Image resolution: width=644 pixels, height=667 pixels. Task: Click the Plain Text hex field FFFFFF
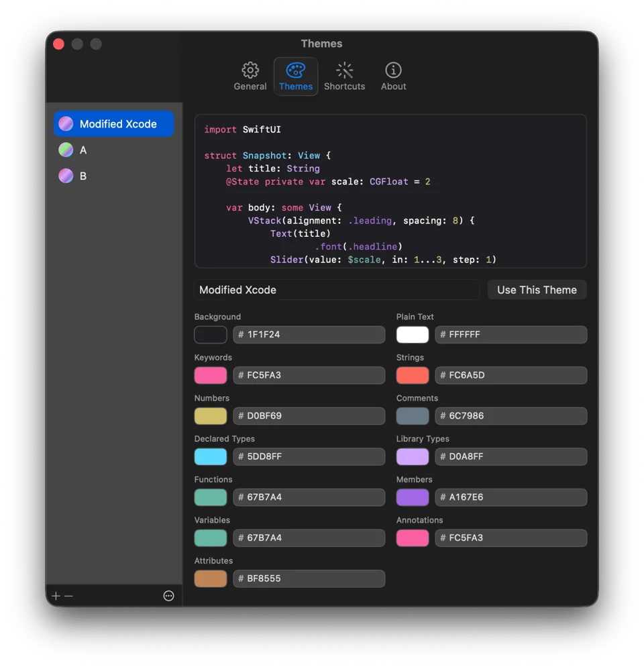pyautogui.click(x=511, y=334)
